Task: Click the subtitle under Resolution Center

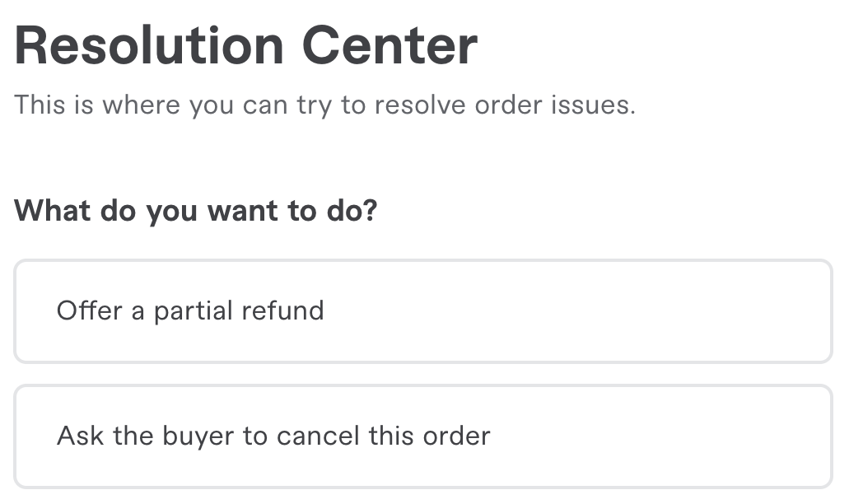Action: (x=325, y=105)
